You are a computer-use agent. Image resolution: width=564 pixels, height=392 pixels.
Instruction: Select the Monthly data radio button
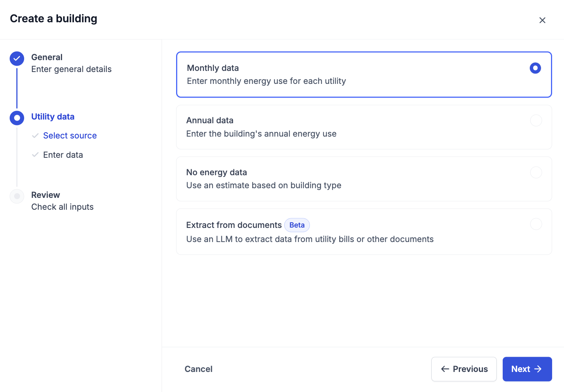[x=535, y=68]
